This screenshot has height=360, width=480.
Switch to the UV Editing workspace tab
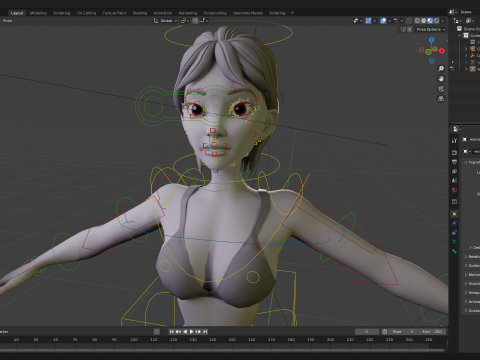click(x=86, y=13)
